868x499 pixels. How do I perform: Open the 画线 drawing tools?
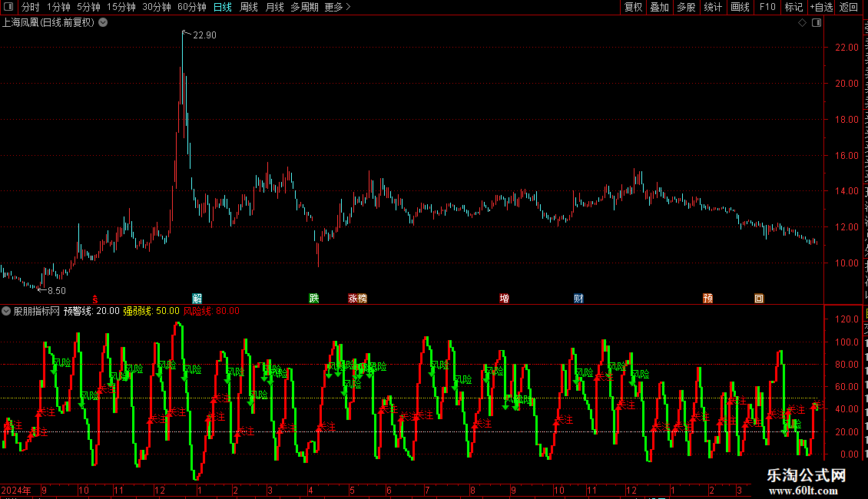740,7
